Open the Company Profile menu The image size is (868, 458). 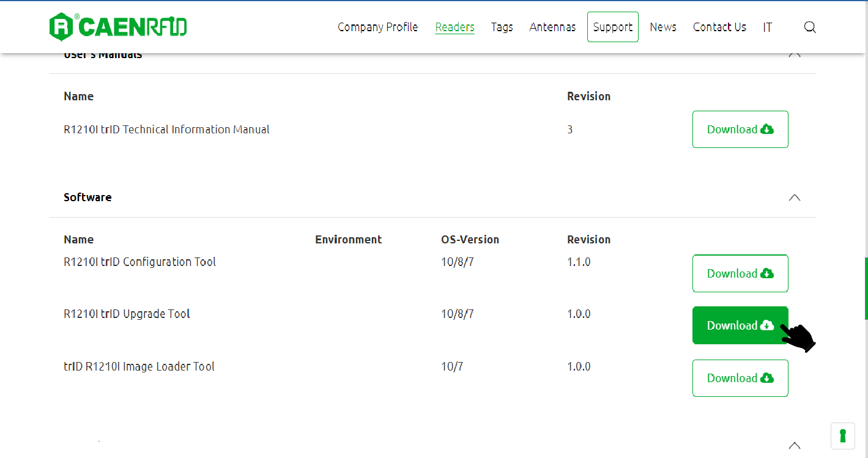coord(377,27)
